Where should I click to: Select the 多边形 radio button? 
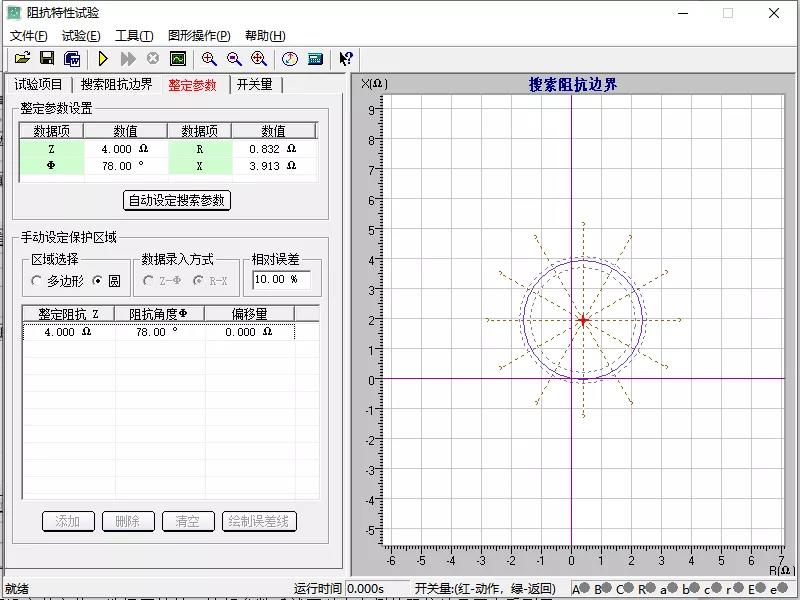pos(37,281)
